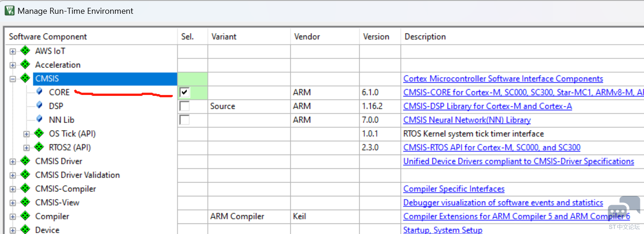Screen dimensions: 644x234
Task: Click the Keil vendor cell
Action: click(325, 216)
